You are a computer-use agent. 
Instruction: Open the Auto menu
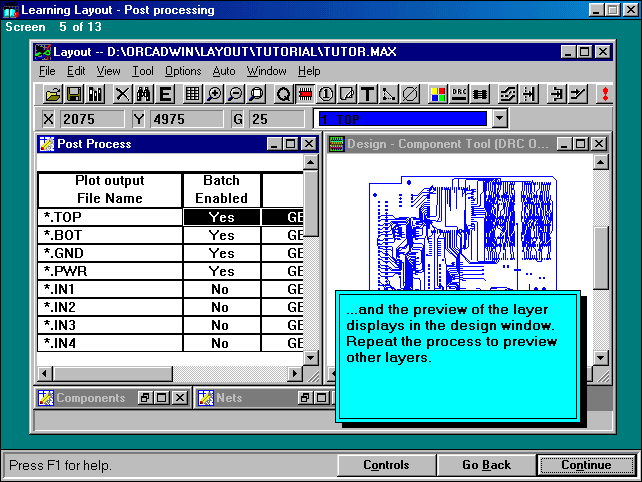tap(224, 71)
